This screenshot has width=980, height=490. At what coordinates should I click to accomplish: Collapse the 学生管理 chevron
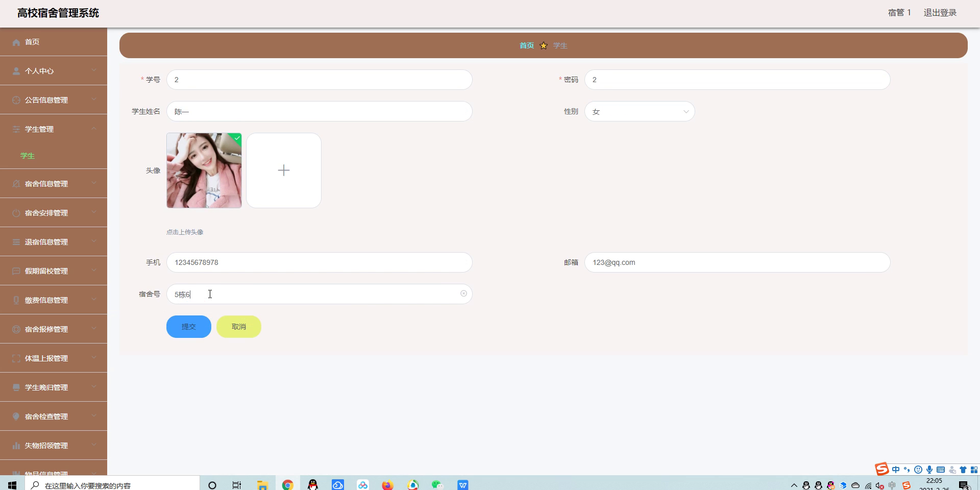coord(94,129)
